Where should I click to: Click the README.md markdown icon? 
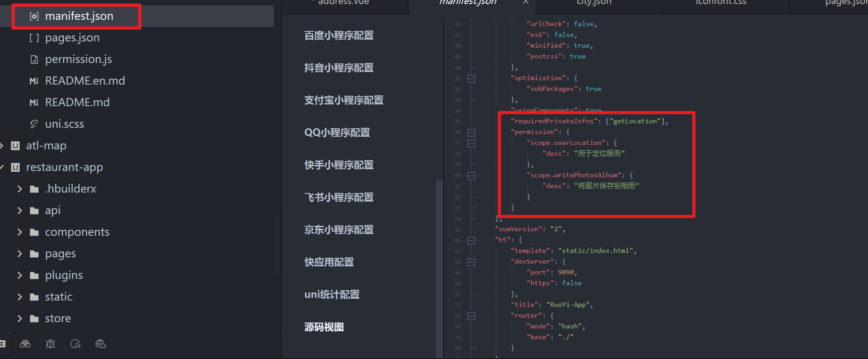(x=34, y=103)
